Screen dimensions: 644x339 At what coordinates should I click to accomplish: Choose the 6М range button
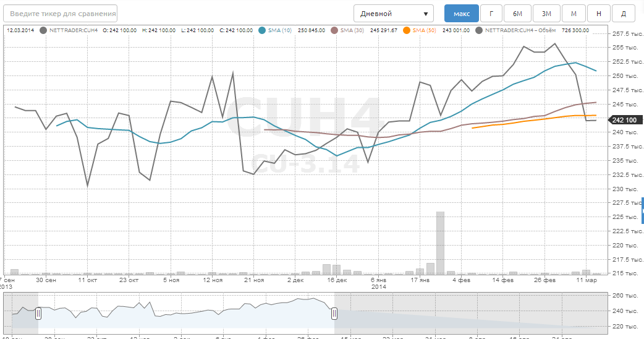pyautogui.click(x=517, y=13)
